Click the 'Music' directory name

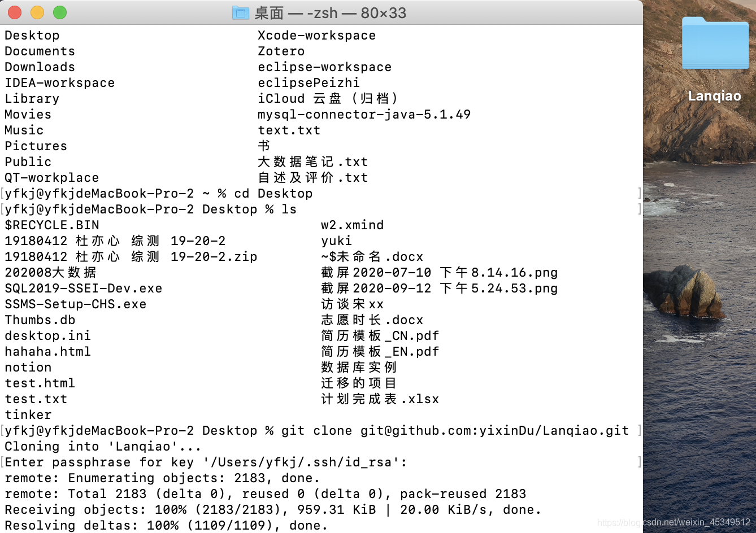pyautogui.click(x=24, y=130)
